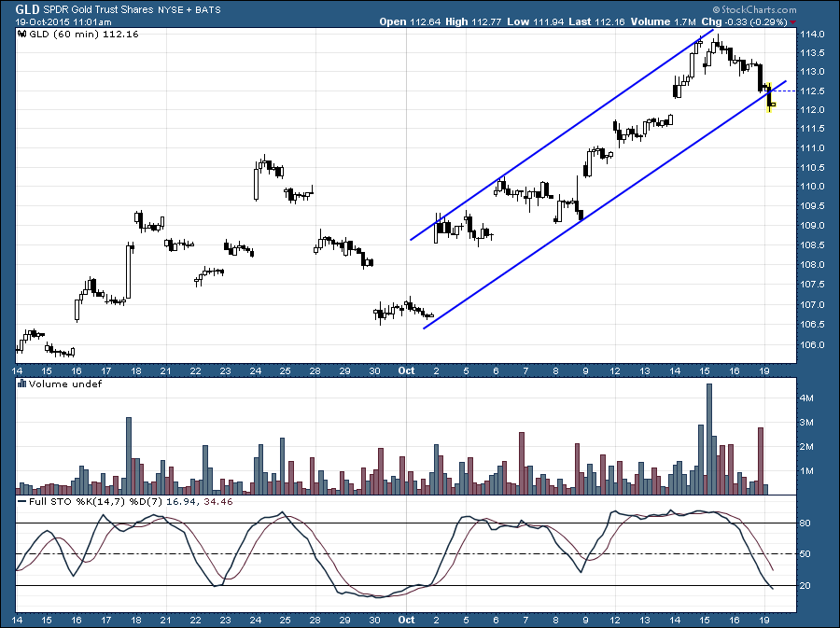Viewport: 840px width, 628px height.
Task: Click the Oct label on bottom date axis
Action: click(x=406, y=619)
